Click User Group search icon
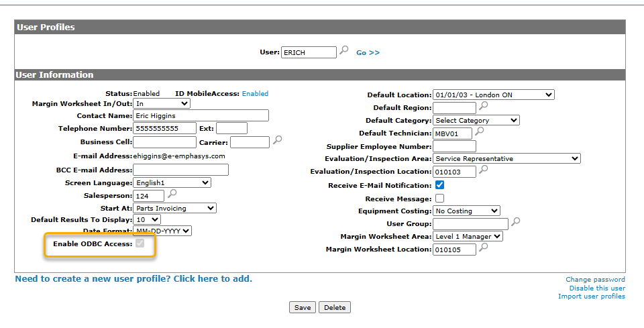 (516, 222)
